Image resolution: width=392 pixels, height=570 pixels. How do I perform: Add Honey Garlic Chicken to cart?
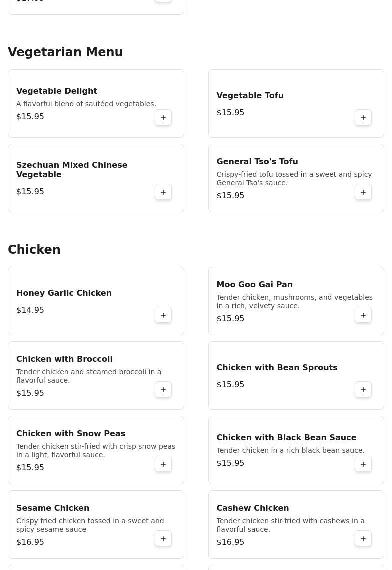(x=163, y=315)
